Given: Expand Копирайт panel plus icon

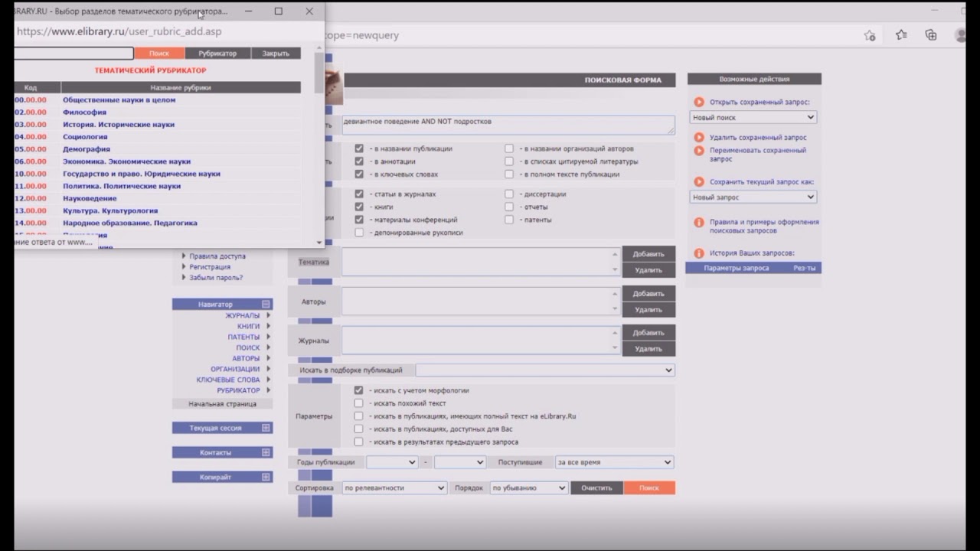Looking at the screenshot, I should pos(266,477).
